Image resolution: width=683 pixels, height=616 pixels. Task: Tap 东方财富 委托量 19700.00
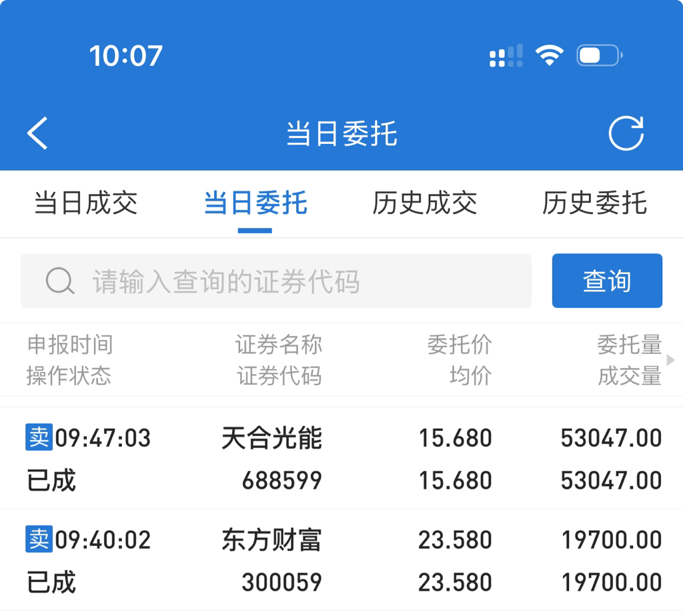coord(612,540)
